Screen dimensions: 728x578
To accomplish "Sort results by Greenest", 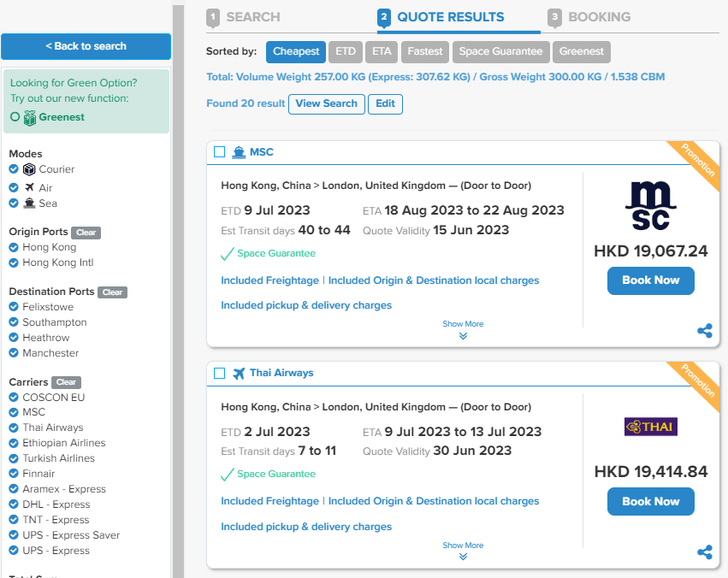I will click(x=581, y=51).
